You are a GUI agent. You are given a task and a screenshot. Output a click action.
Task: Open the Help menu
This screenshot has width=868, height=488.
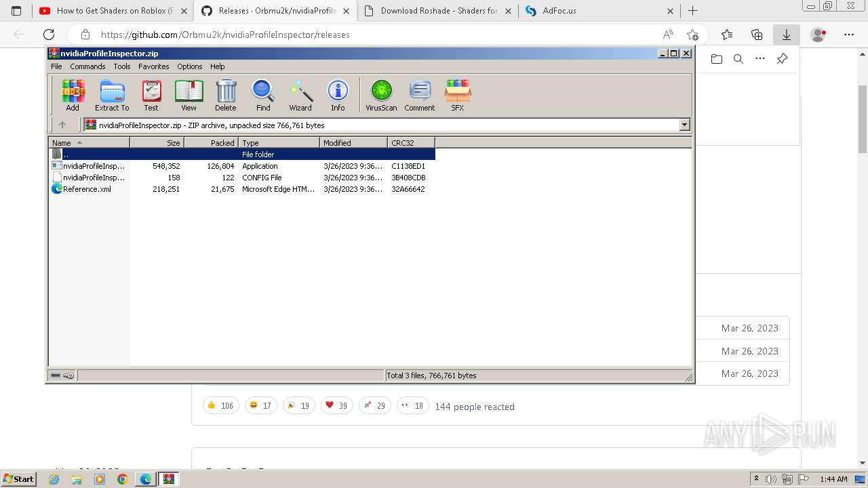(x=217, y=66)
